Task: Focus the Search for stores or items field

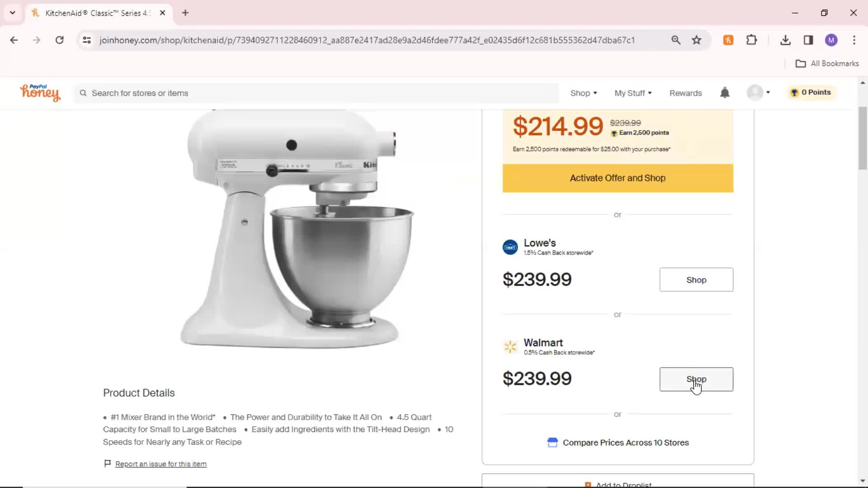Action: (x=316, y=93)
